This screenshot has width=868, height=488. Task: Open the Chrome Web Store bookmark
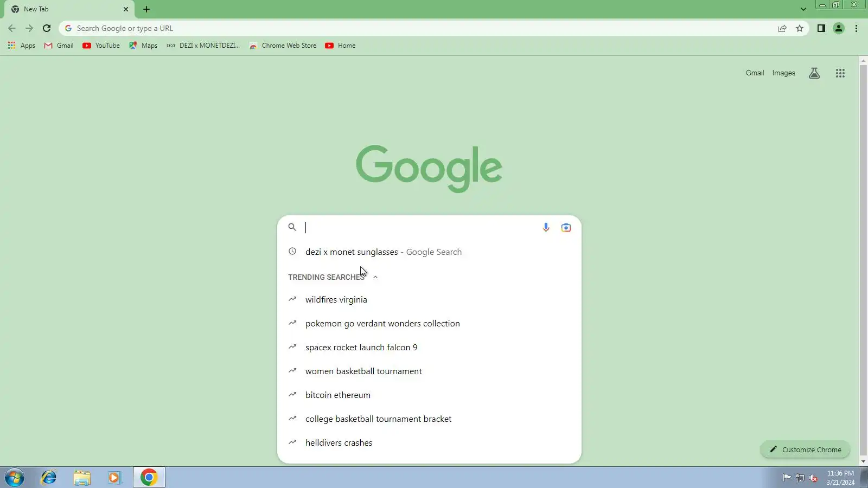283,46
